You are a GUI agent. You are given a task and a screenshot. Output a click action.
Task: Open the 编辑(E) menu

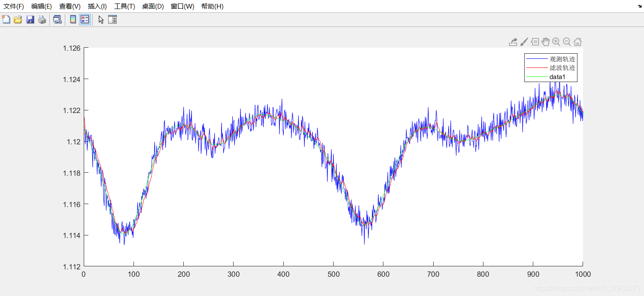(x=42, y=6)
